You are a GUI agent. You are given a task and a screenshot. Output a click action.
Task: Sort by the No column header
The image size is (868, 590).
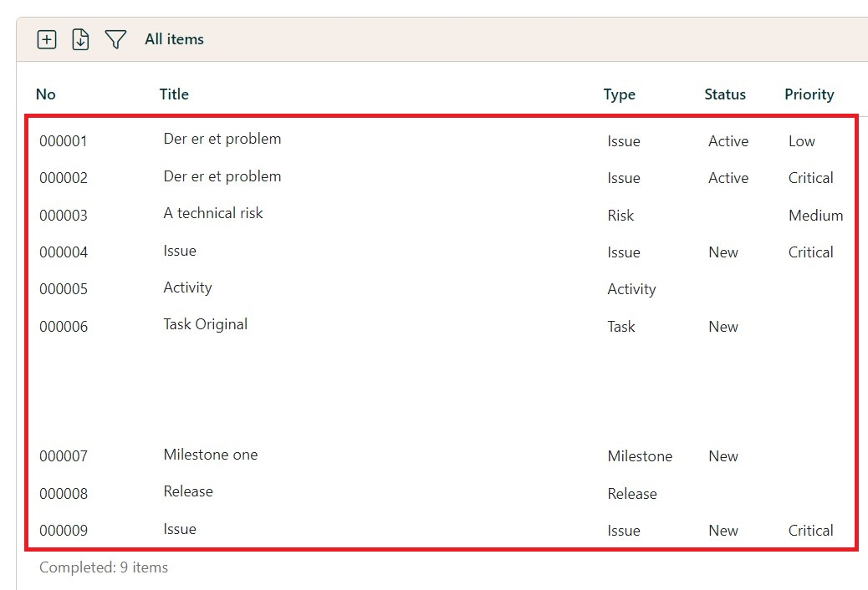[46, 94]
